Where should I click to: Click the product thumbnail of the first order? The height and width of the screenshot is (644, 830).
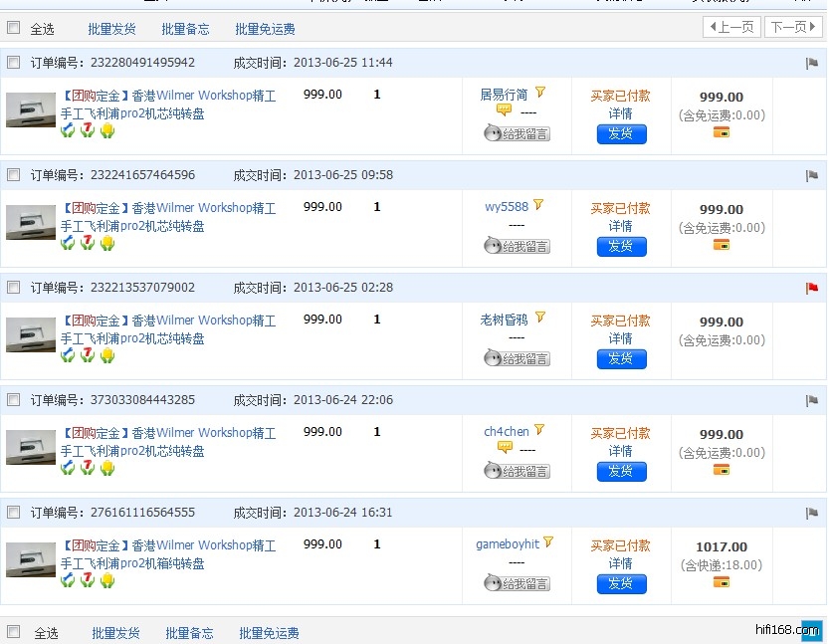[x=31, y=110]
